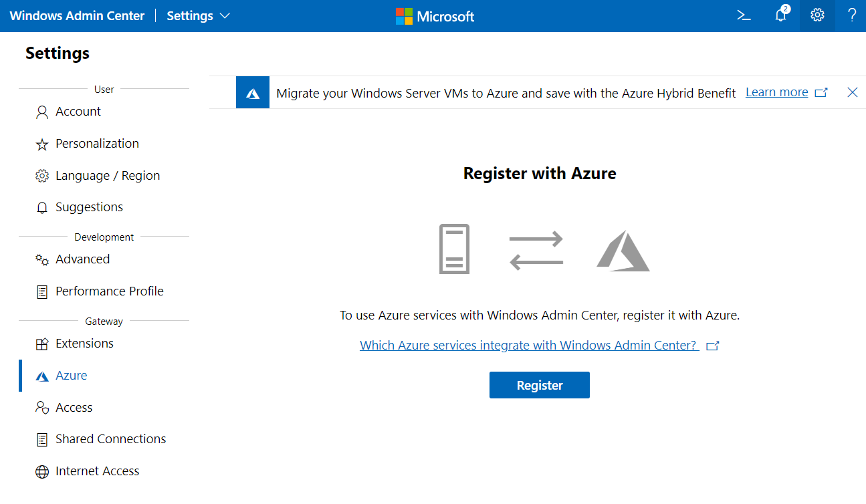This screenshot has height=504, width=866.
Task: Click the Microsoft logo in header
Action: tap(435, 16)
